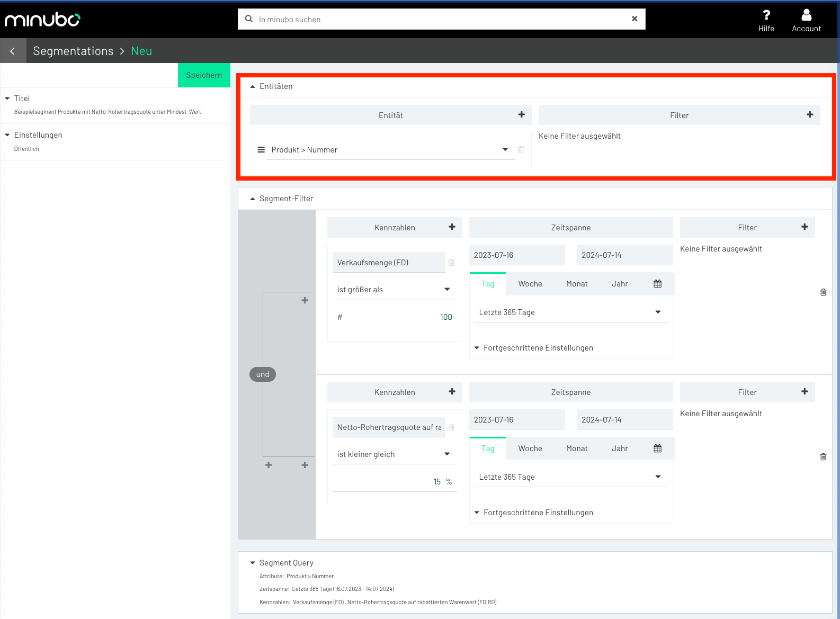Collapse the Titel section
The width and height of the screenshot is (840, 619).
click(7, 98)
